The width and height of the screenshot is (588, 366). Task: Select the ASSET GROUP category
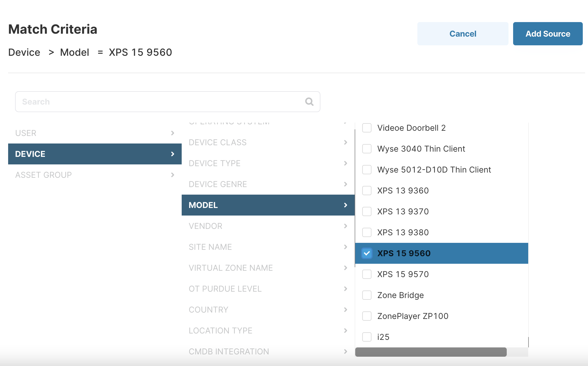pos(95,175)
